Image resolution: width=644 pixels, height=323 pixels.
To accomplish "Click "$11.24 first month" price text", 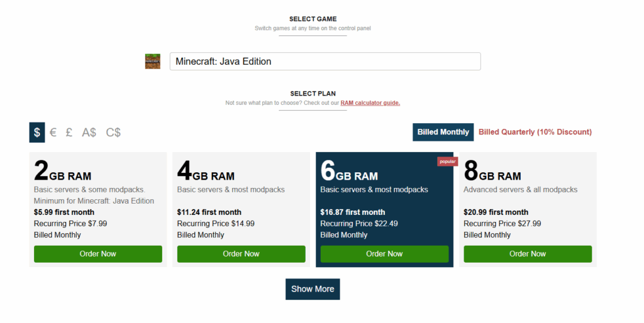I will click(209, 212).
